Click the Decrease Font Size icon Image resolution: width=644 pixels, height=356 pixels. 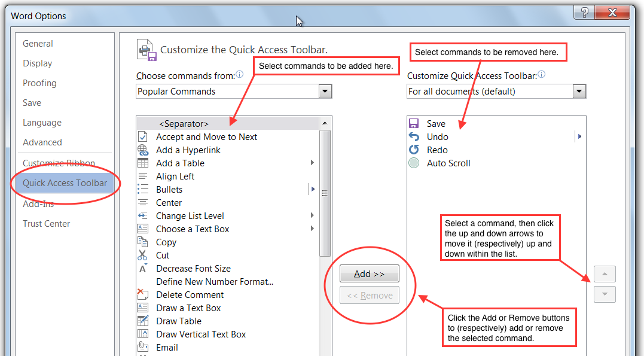point(142,268)
